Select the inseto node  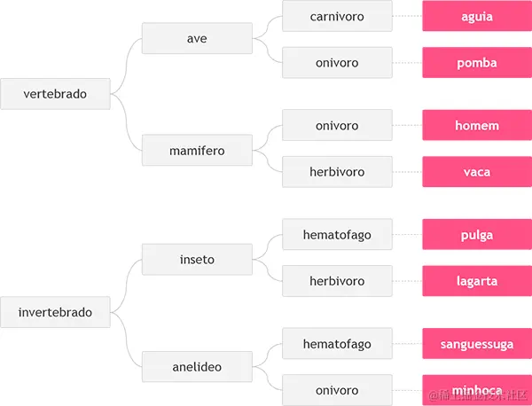(197, 260)
